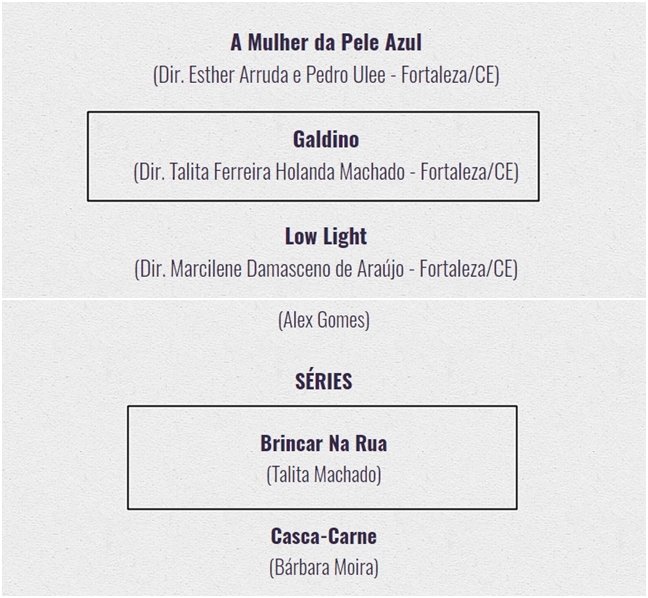Click the Alex Gomes name
The image size is (648, 598).
click(x=324, y=320)
